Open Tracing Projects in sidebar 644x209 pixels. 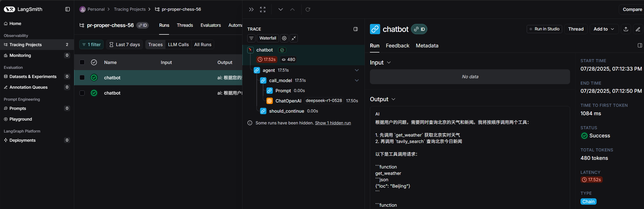pos(37,45)
